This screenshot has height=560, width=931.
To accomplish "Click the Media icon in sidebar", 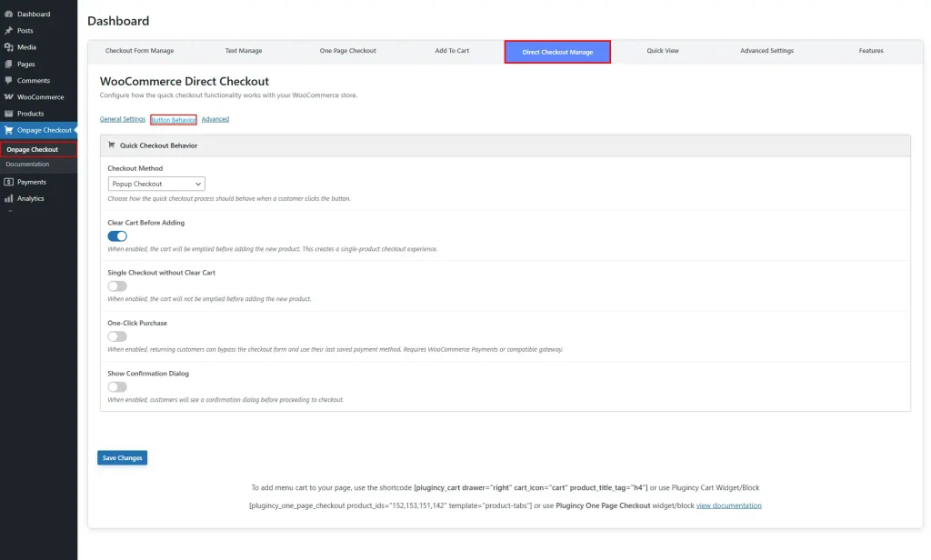I will coord(8,47).
